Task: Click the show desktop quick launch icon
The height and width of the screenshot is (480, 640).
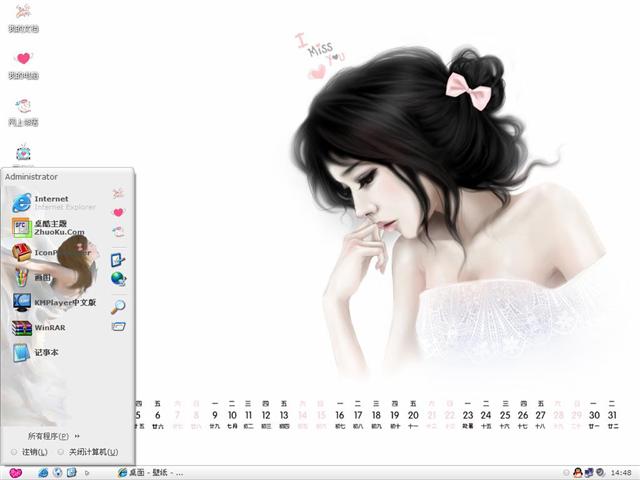Action: (71, 473)
